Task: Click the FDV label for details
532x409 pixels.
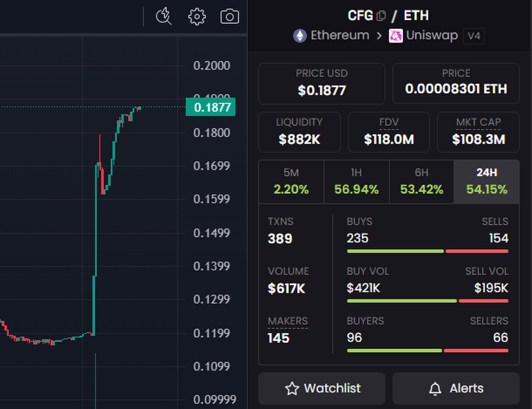Action: [389, 122]
